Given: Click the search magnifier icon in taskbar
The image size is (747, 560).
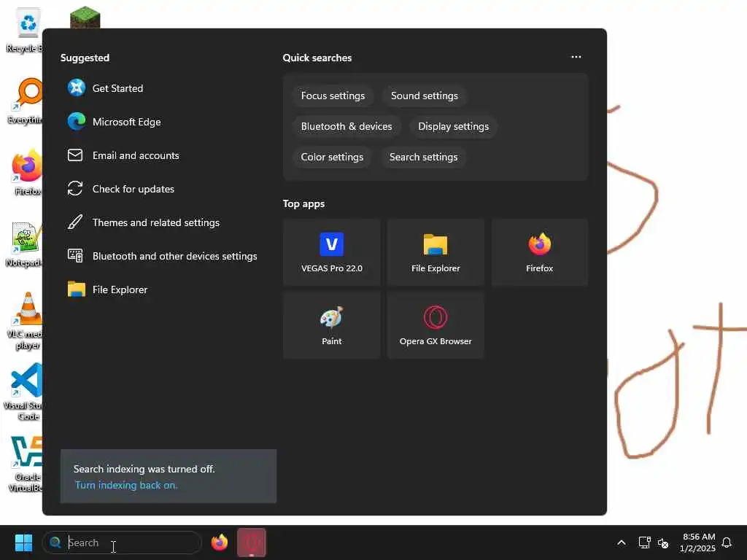Looking at the screenshot, I should [x=55, y=542].
